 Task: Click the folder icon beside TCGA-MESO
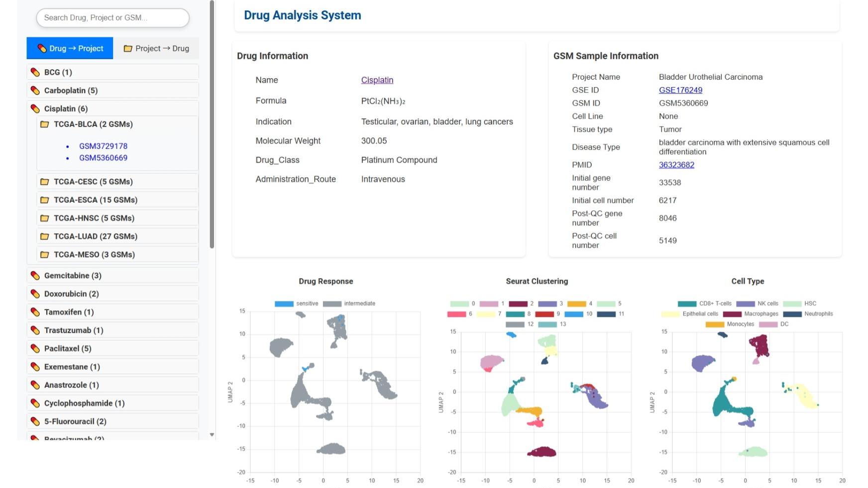coord(44,254)
